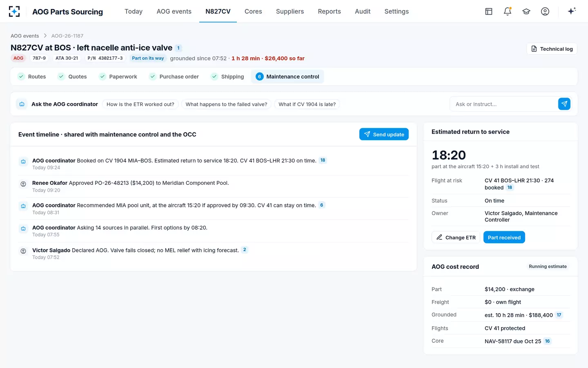Viewport: 588px width, 368px height.
Task: Open citation 18 on the Booked CV 1904 entry
Action: [323, 160]
